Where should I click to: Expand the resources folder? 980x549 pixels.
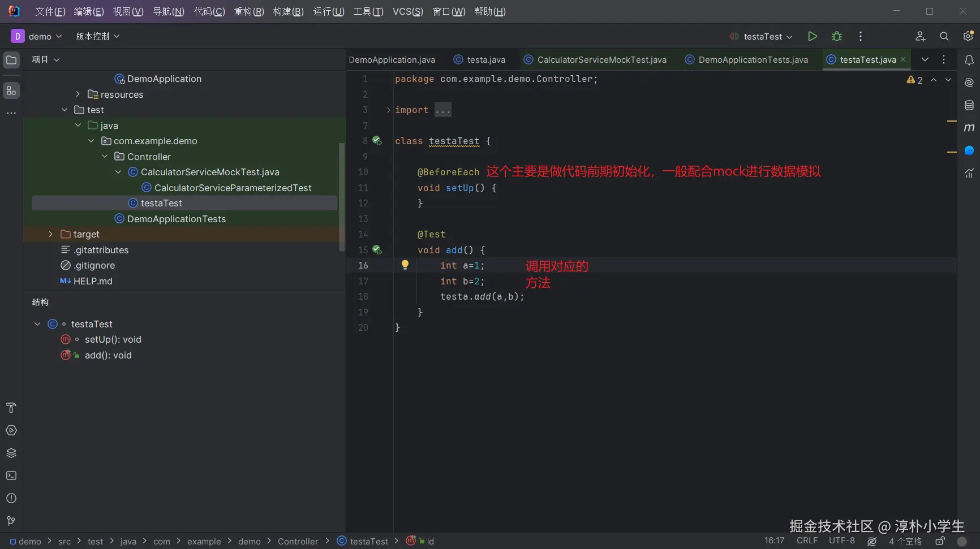point(78,94)
